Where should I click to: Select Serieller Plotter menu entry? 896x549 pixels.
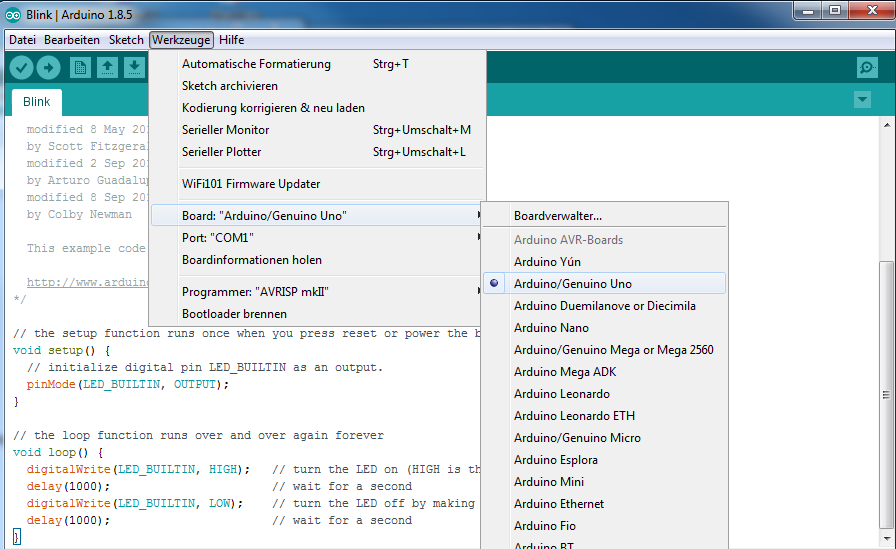tap(222, 152)
